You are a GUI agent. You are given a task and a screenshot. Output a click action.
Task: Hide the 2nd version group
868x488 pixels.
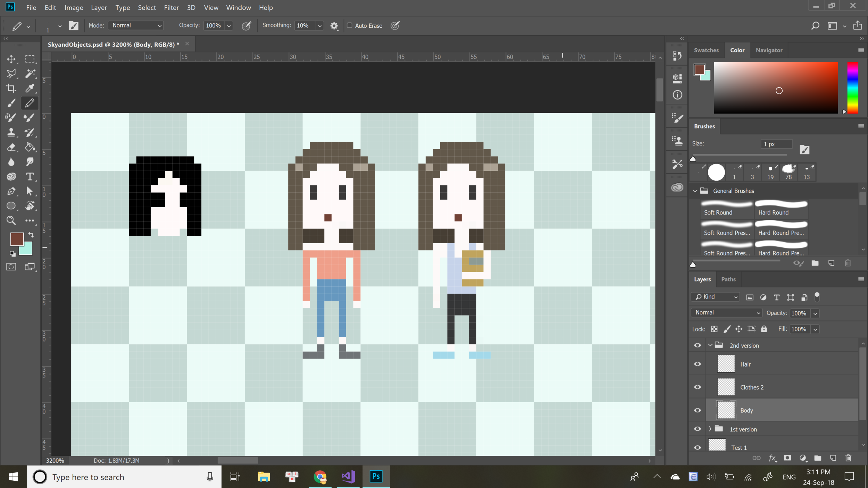[x=698, y=345]
